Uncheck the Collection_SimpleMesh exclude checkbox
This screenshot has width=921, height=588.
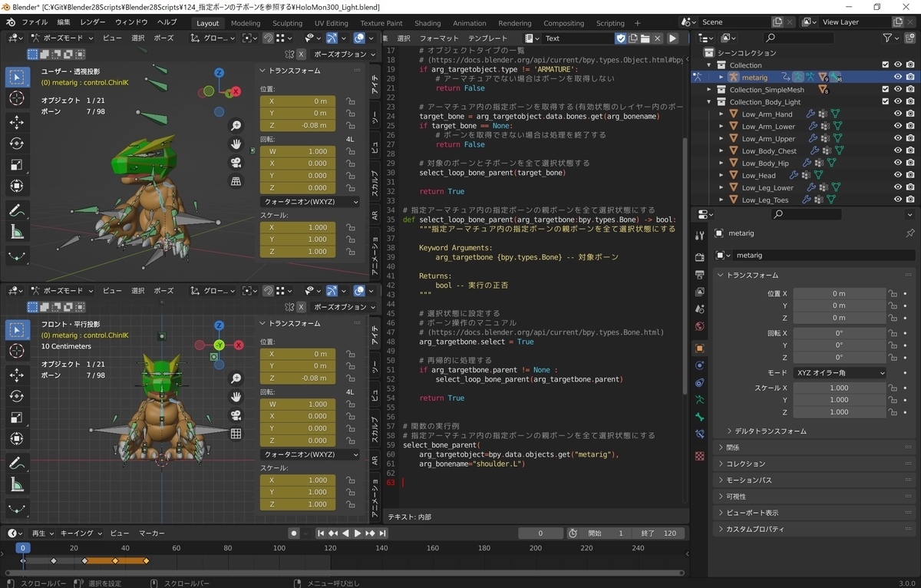click(886, 90)
